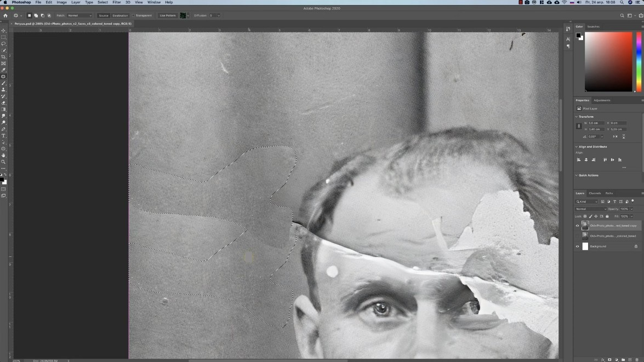This screenshot has height=362, width=644.
Task: Click the Home icon in options bar
Action: click(x=5, y=15)
